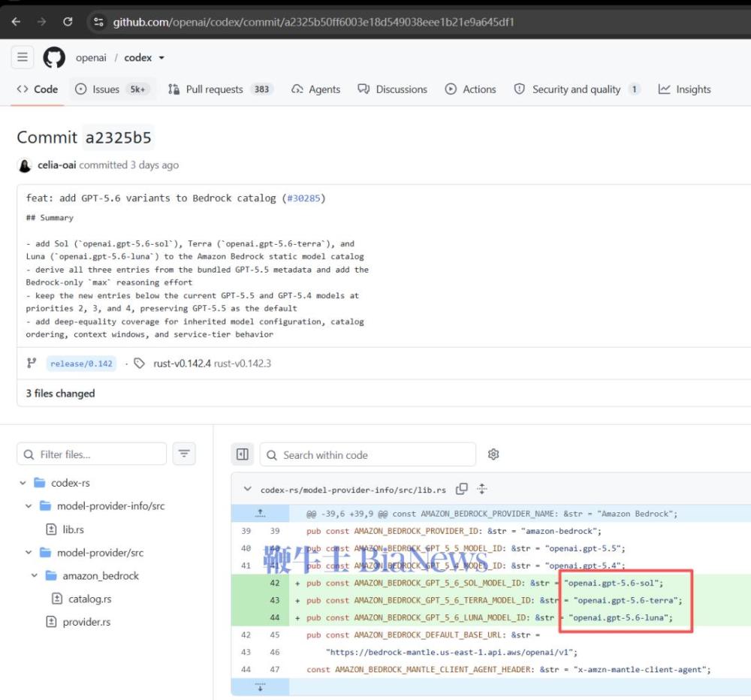The width and height of the screenshot is (751, 700).
Task: Copy the lib.rs file path
Action: (462, 489)
